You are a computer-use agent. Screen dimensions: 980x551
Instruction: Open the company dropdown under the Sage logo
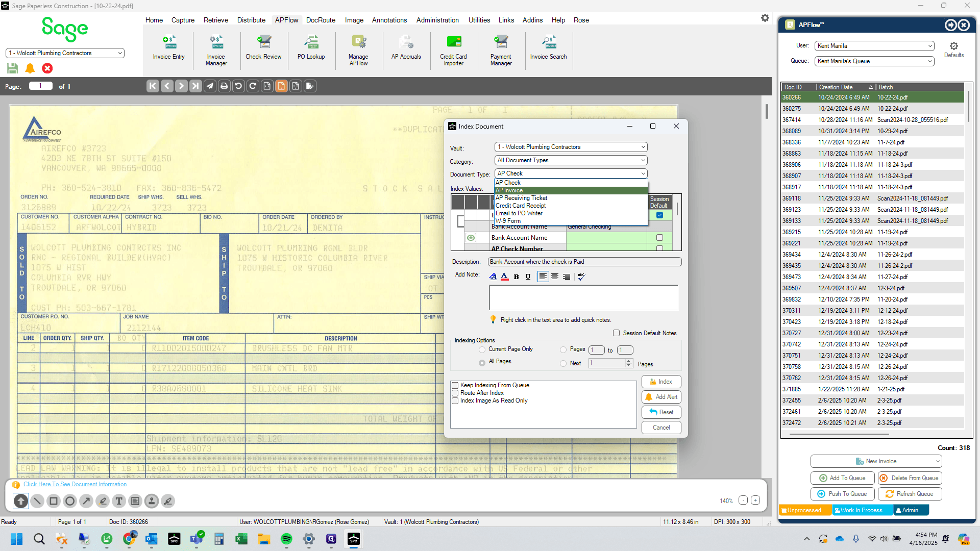65,53
